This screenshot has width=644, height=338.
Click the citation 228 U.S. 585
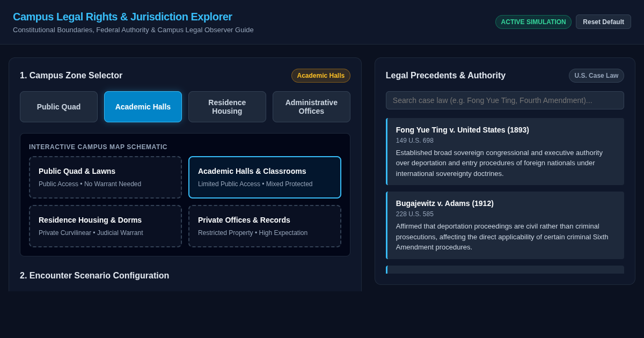415,214
